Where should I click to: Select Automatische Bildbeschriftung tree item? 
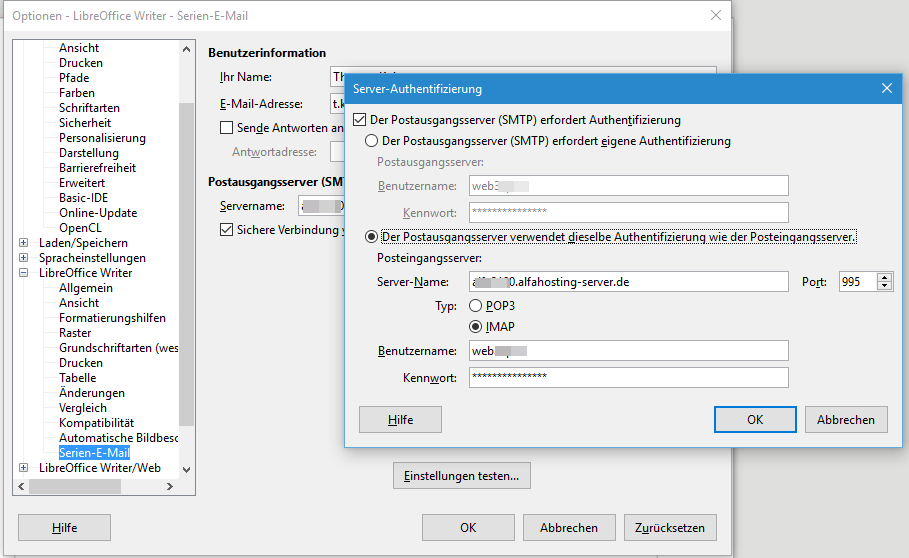pos(118,438)
